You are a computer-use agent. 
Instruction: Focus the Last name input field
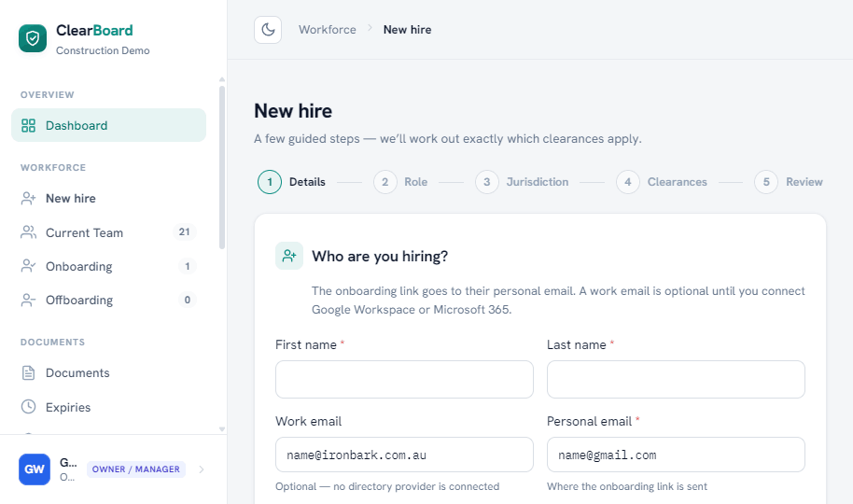[676, 379]
